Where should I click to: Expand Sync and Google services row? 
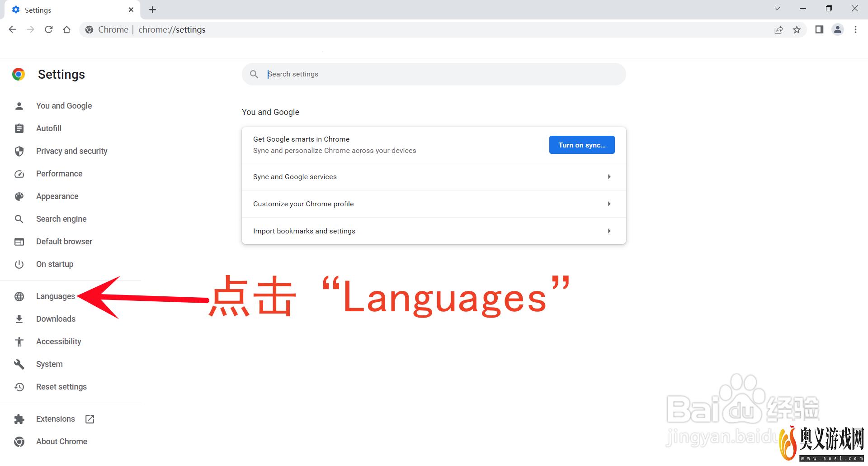tap(434, 177)
